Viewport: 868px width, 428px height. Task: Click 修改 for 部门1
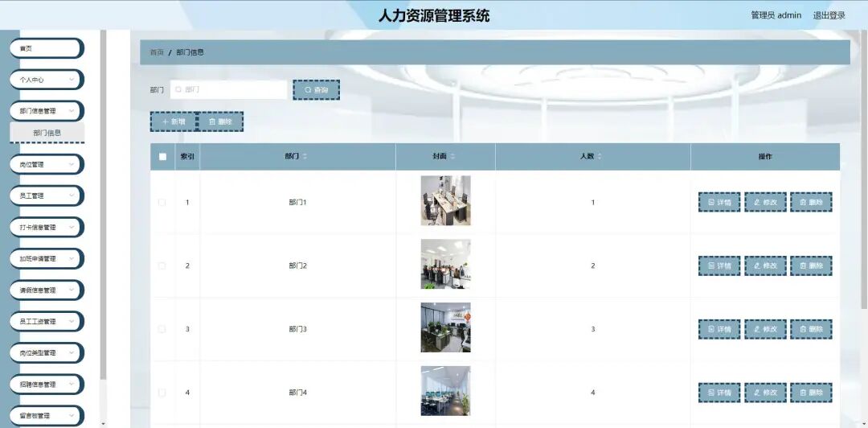(x=765, y=203)
